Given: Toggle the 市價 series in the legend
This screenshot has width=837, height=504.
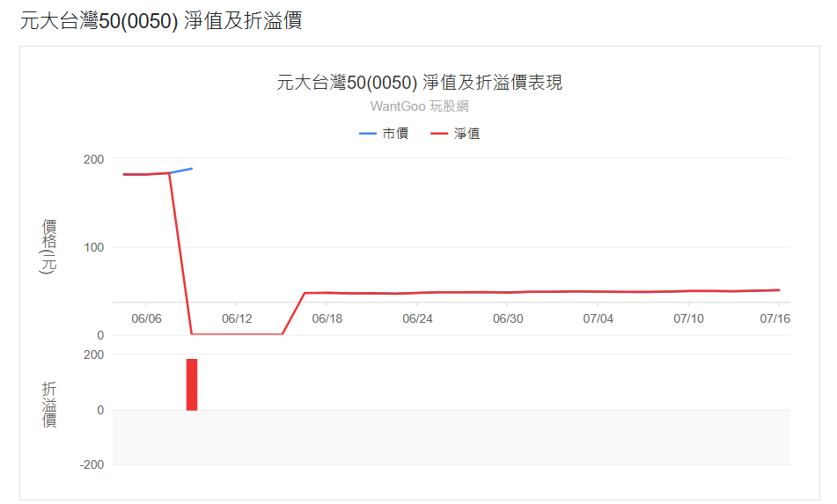Looking at the screenshot, I should 384,134.
